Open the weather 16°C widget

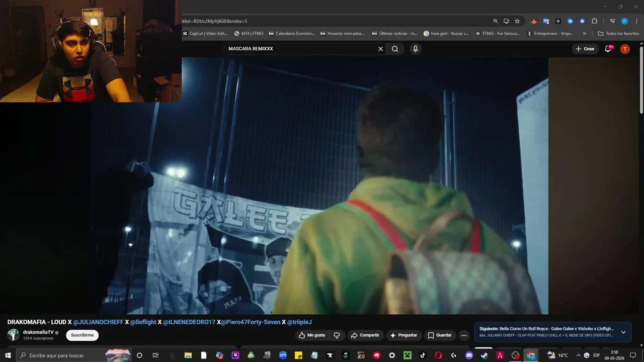[558, 355]
